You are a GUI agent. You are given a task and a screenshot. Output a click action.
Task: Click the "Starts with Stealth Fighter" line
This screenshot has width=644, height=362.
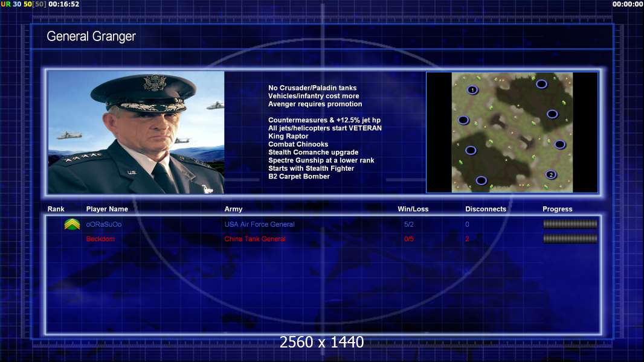click(311, 168)
